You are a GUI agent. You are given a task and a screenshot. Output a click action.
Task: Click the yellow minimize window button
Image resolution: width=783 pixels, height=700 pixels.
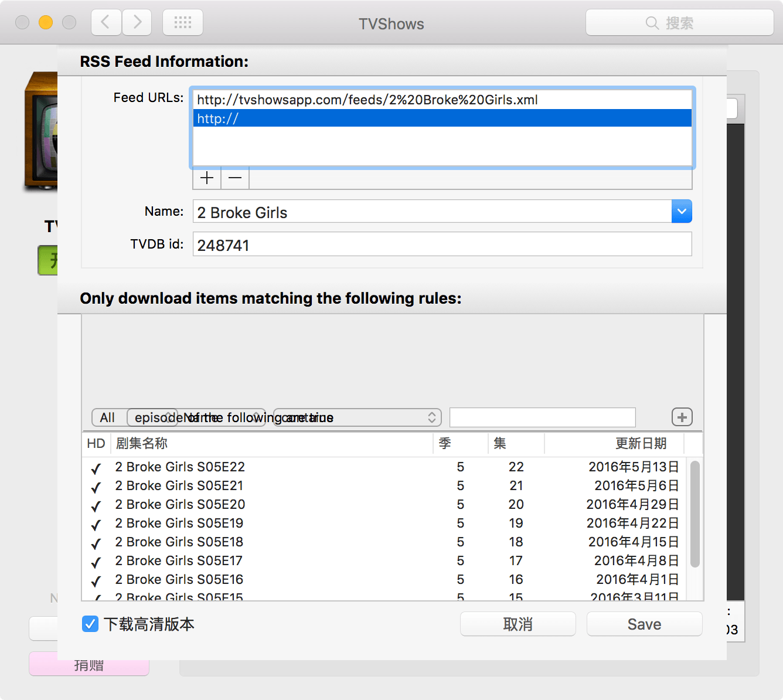coord(46,22)
